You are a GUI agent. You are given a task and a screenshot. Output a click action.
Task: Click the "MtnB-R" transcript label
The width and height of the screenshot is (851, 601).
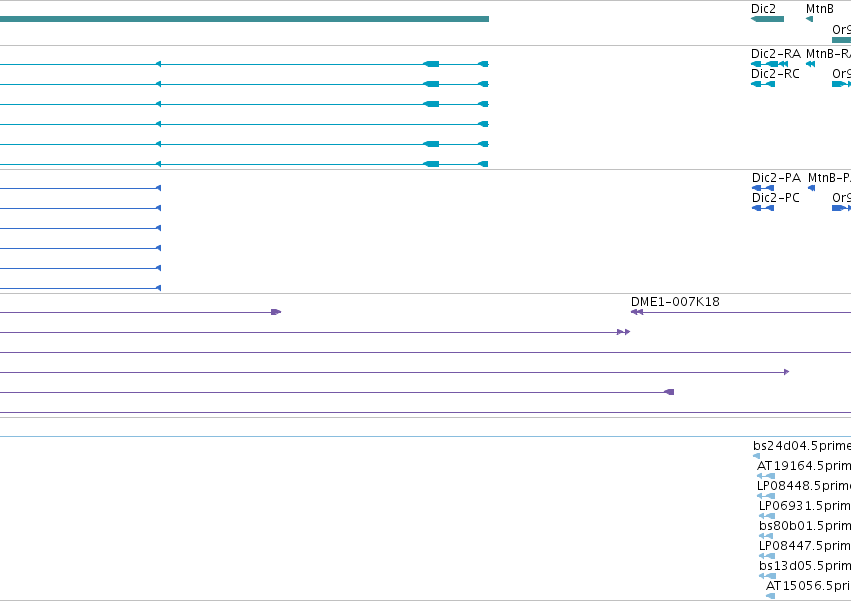pos(828,54)
